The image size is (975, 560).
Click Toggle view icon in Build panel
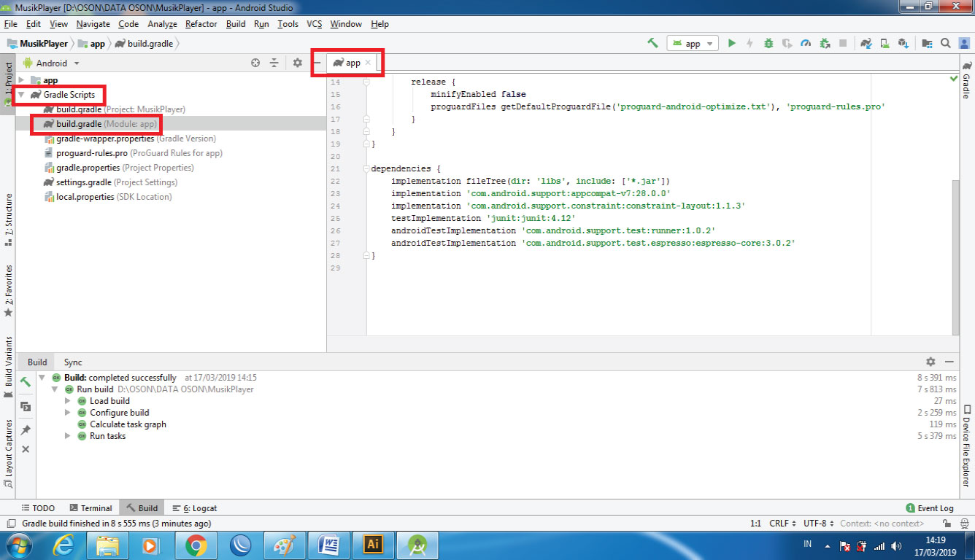point(26,406)
